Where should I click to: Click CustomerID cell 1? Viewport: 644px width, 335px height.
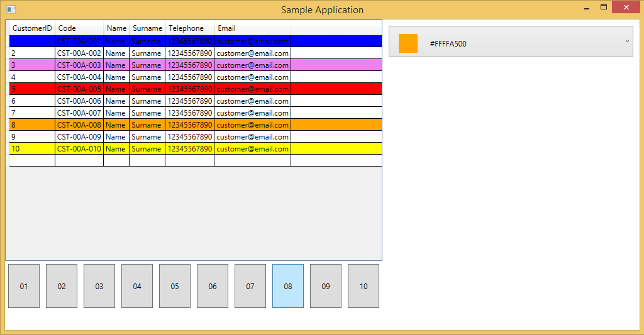click(32, 41)
